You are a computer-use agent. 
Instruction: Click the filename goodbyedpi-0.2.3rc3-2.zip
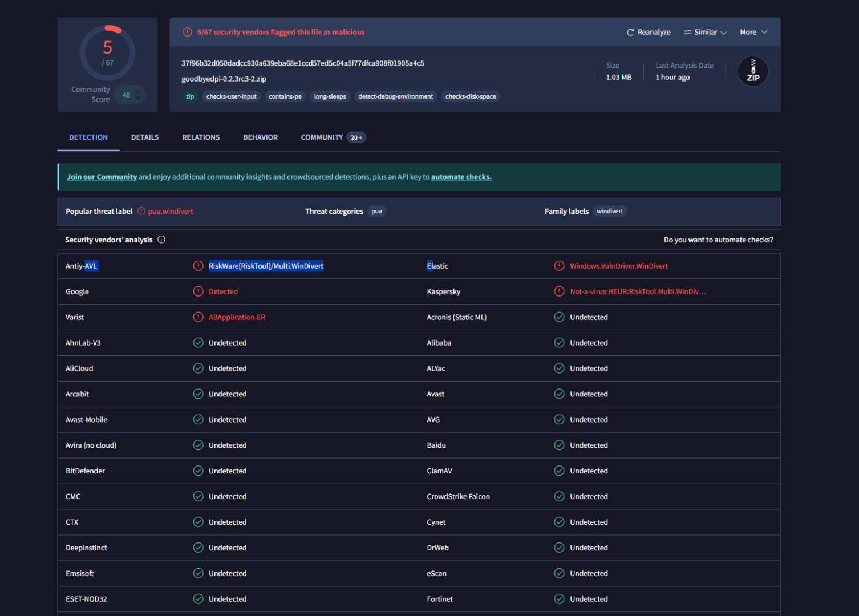pyautogui.click(x=224, y=79)
